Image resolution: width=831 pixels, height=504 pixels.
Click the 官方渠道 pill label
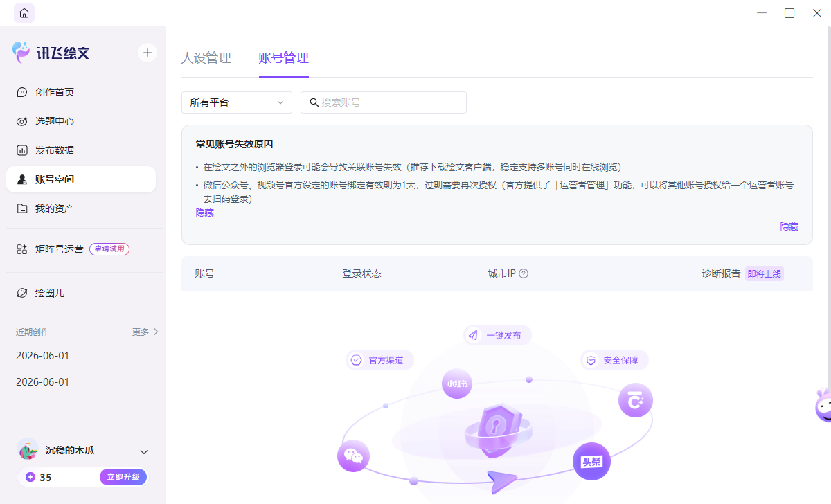pyautogui.click(x=379, y=360)
